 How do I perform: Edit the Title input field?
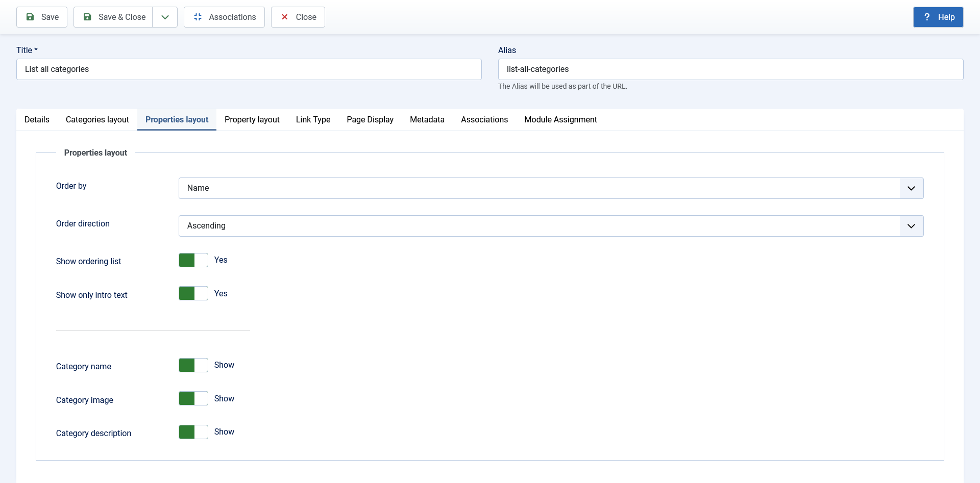249,69
